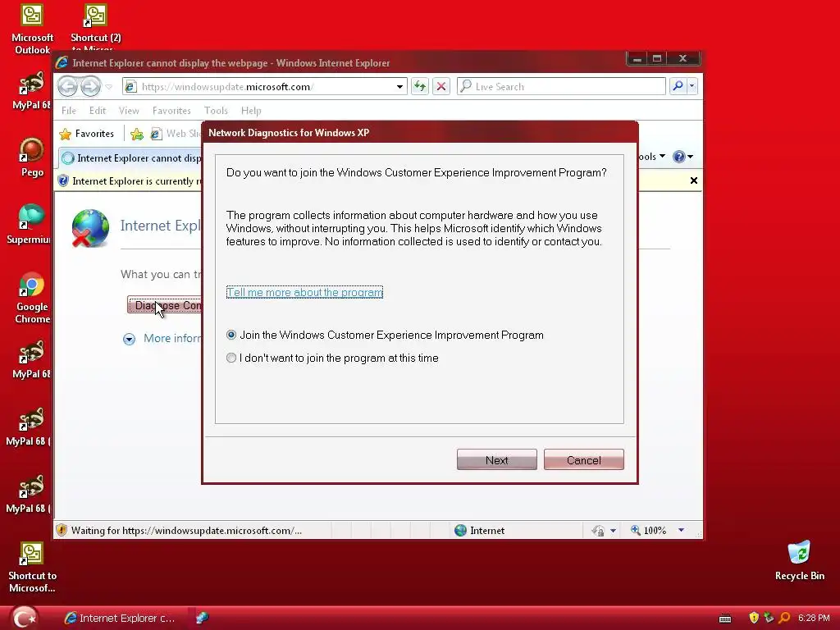Cancel the Network Diagnostics dialog

point(583,460)
